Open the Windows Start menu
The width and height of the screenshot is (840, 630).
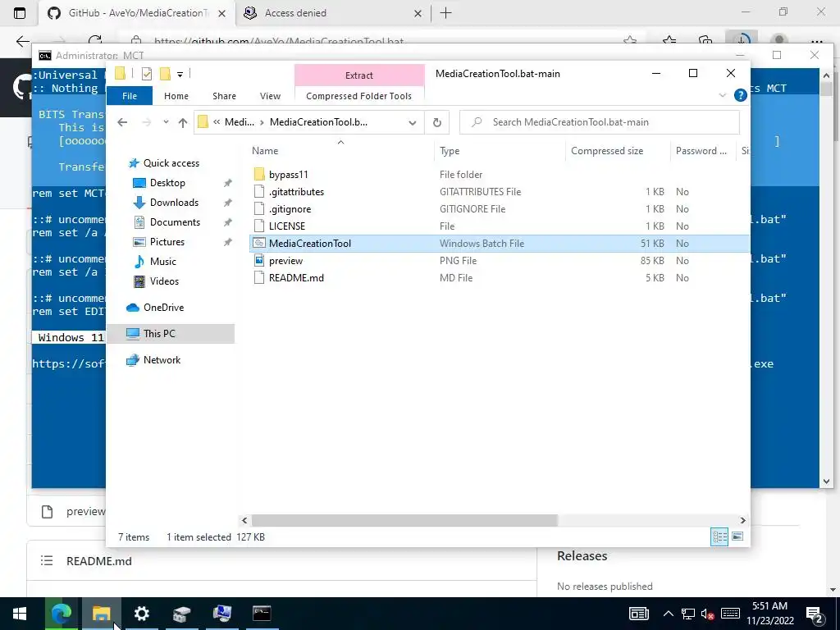(x=20, y=613)
